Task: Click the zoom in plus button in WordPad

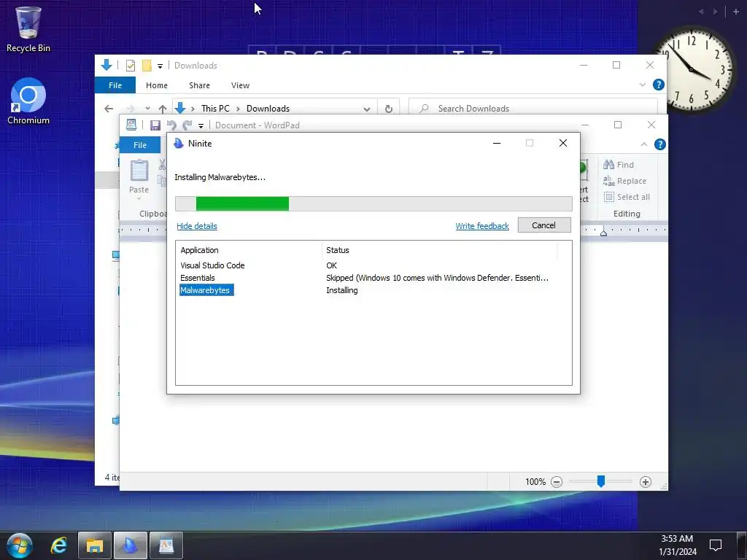Action: click(x=646, y=482)
